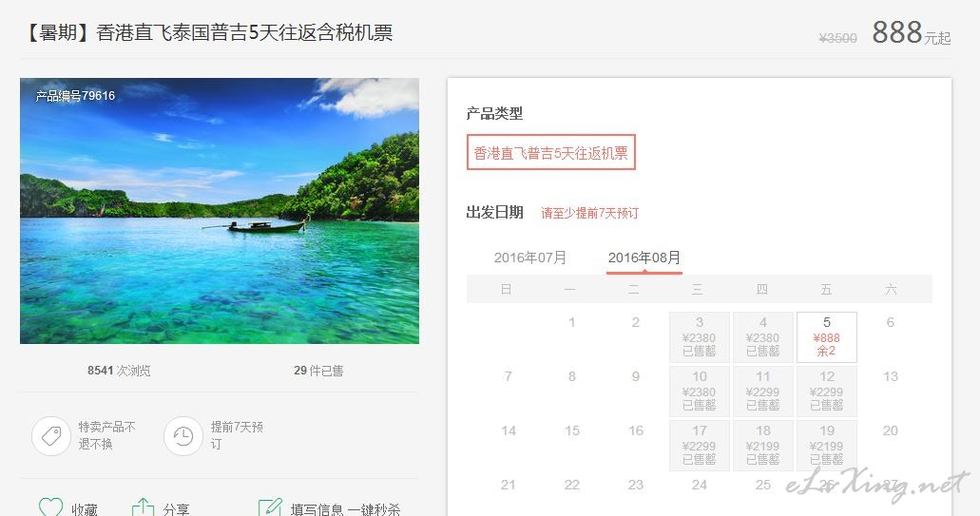Click August 17 date priced ¥2299
980x516 pixels.
pyautogui.click(x=700, y=446)
